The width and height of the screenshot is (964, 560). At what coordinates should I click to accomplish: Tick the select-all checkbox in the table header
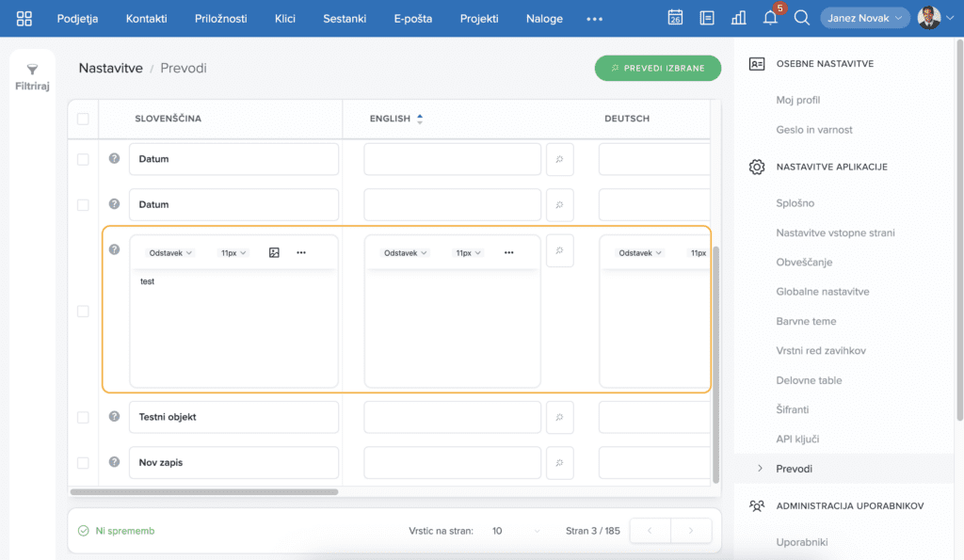click(x=83, y=119)
